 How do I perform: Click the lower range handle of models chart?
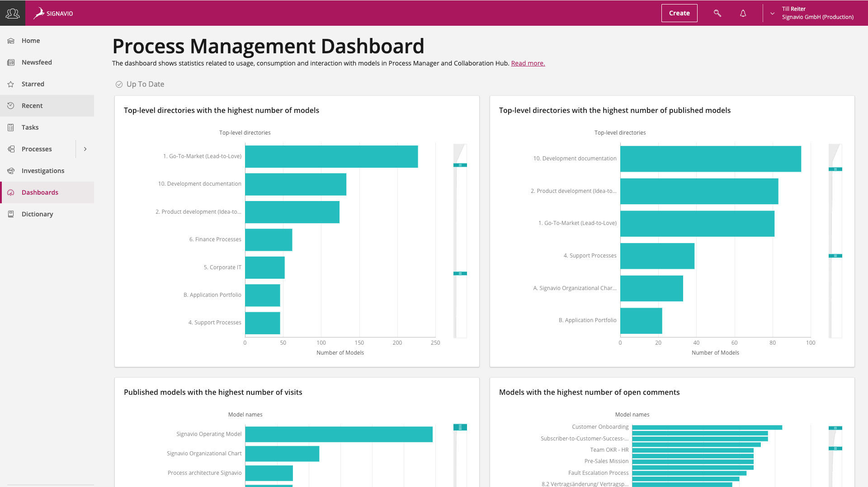pos(460,274)
